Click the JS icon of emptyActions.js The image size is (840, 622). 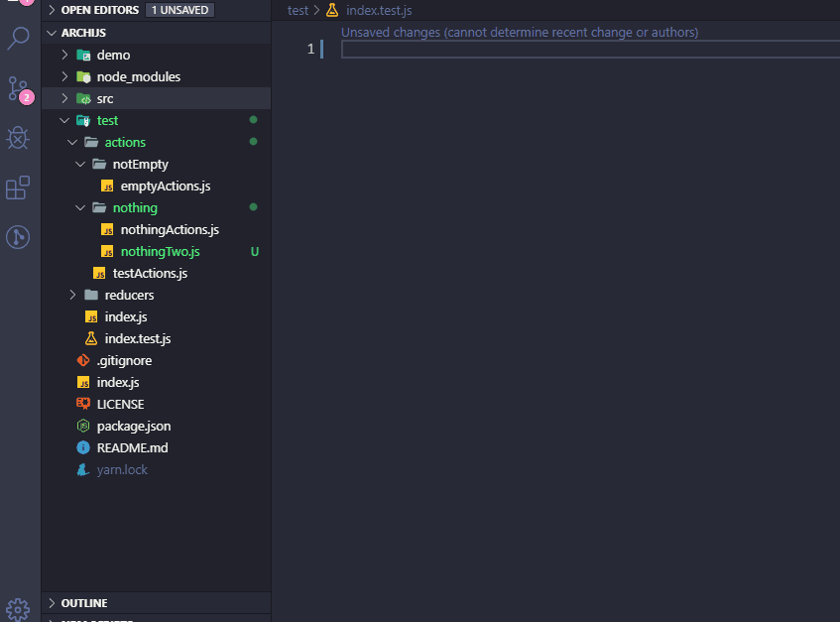coord(107,186)
